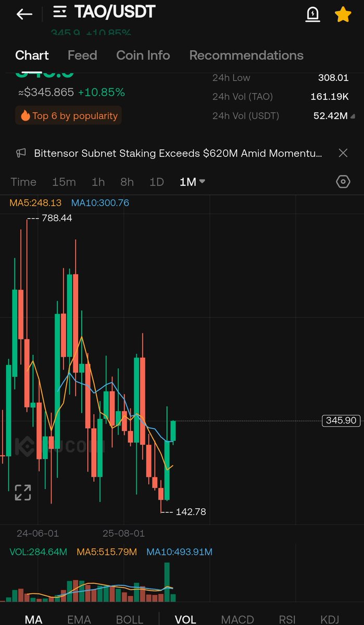
Task: Select the 1h chart interval
Action: click(98, 182)
